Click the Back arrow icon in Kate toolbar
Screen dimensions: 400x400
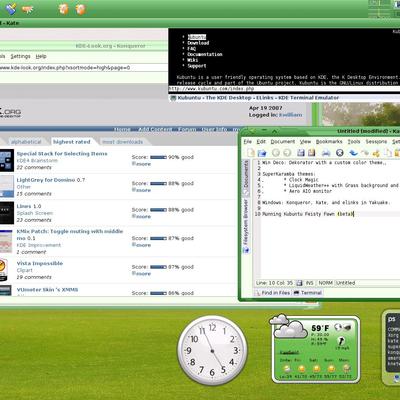pos(276,153)
